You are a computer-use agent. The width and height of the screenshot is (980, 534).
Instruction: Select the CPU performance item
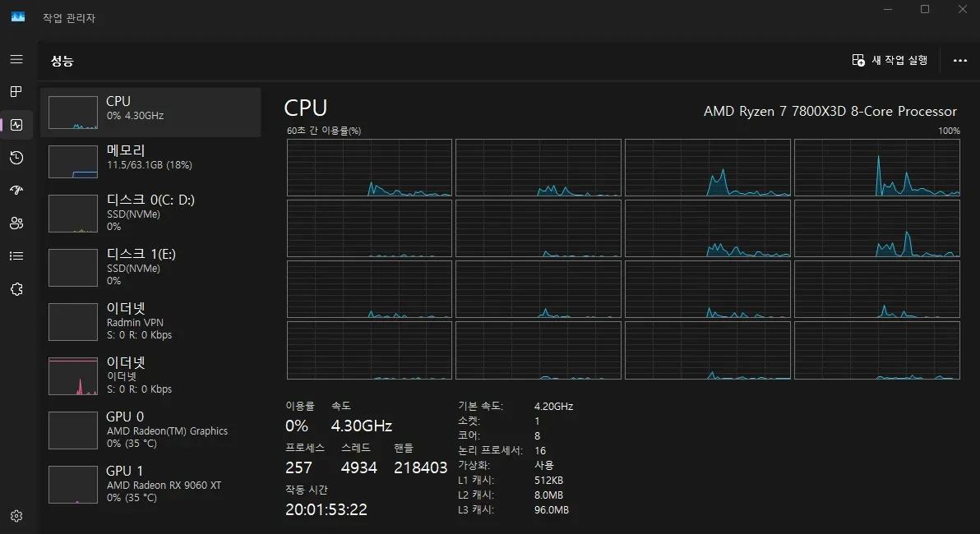[151, 112]
